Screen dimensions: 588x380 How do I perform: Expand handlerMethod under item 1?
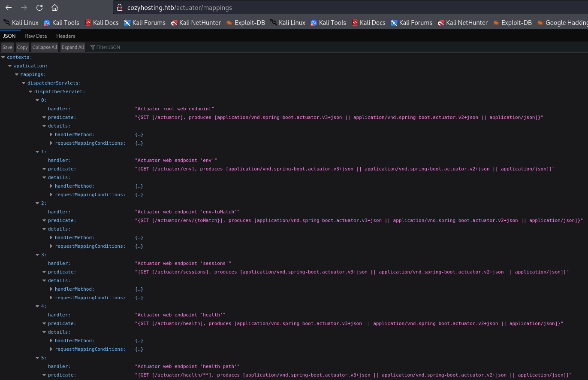coord(51,186)
